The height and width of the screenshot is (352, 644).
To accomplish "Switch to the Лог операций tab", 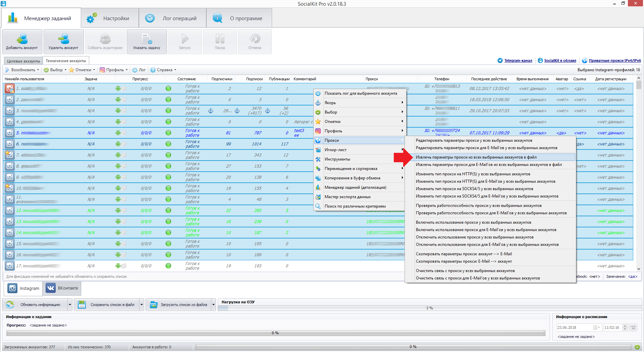I will 172,18.
